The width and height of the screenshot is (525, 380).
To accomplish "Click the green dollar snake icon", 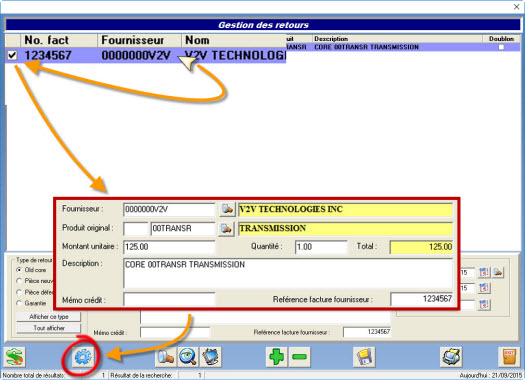I will click(x=14, y=357).
